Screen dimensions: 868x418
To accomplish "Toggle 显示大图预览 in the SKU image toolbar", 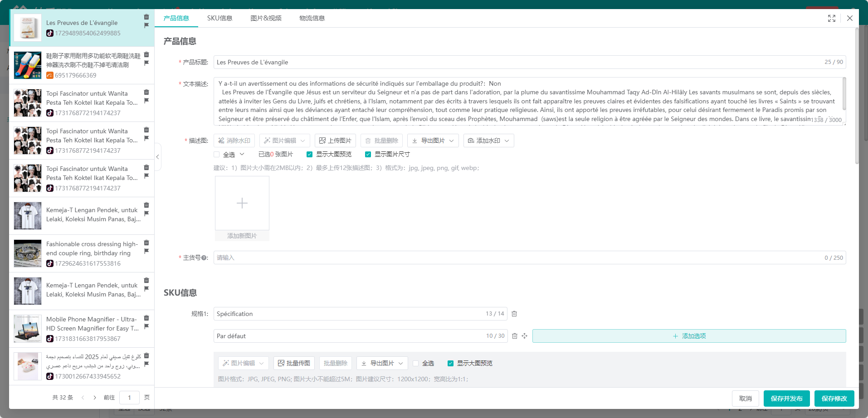I will 450,364.
